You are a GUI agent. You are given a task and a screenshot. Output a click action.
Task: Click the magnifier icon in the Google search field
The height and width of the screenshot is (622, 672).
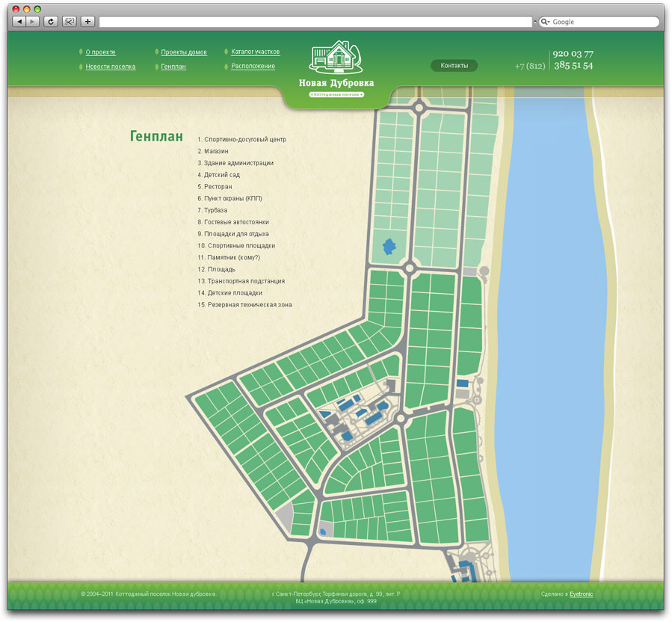(x=545, y=22)
